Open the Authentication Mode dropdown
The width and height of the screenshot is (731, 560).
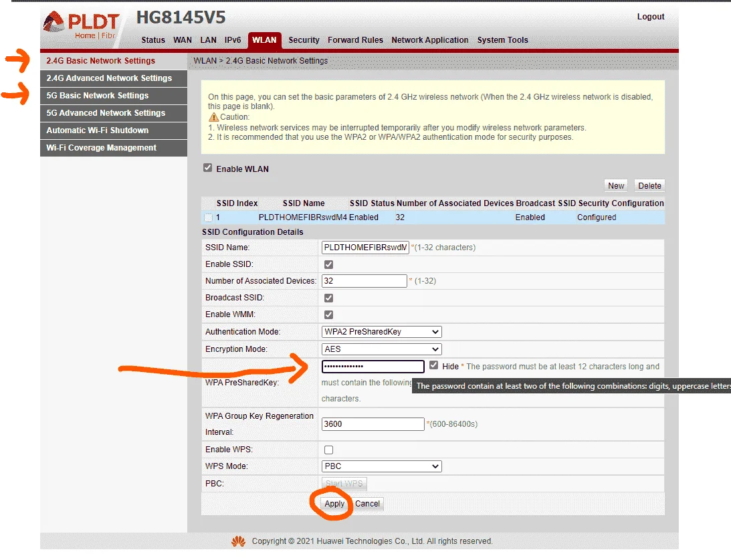point(381,332)
